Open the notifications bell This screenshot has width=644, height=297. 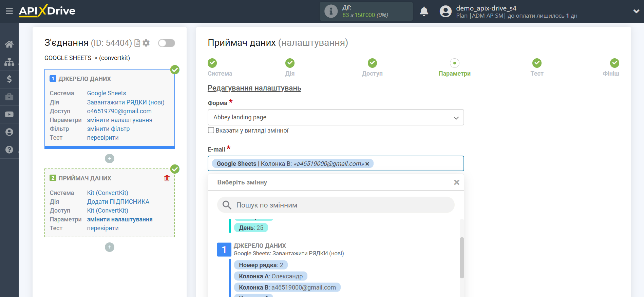point(424,12)
